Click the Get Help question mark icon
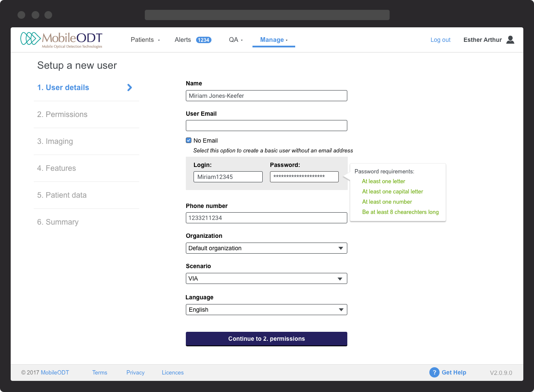This screenshot has height=392, width=534. [434, 372]
